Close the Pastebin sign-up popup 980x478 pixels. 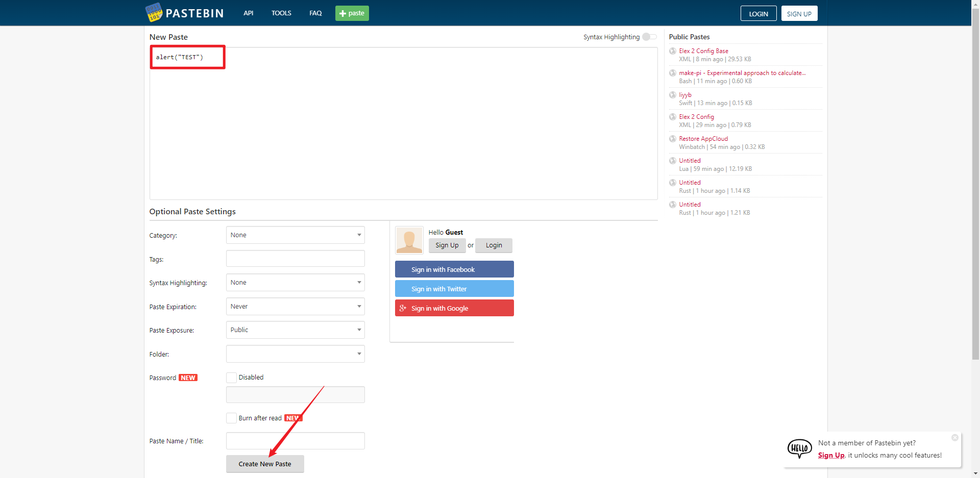tap(955, 438)
